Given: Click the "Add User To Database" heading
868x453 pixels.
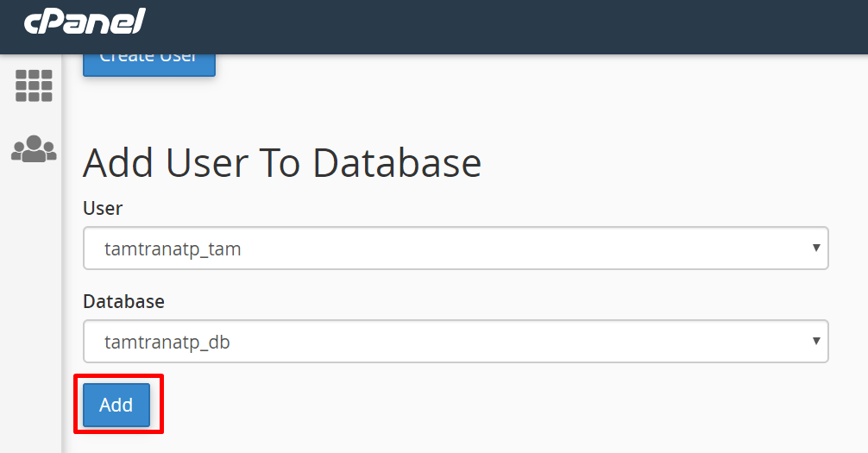Looking at the screenshot, I should pos(282,163).
